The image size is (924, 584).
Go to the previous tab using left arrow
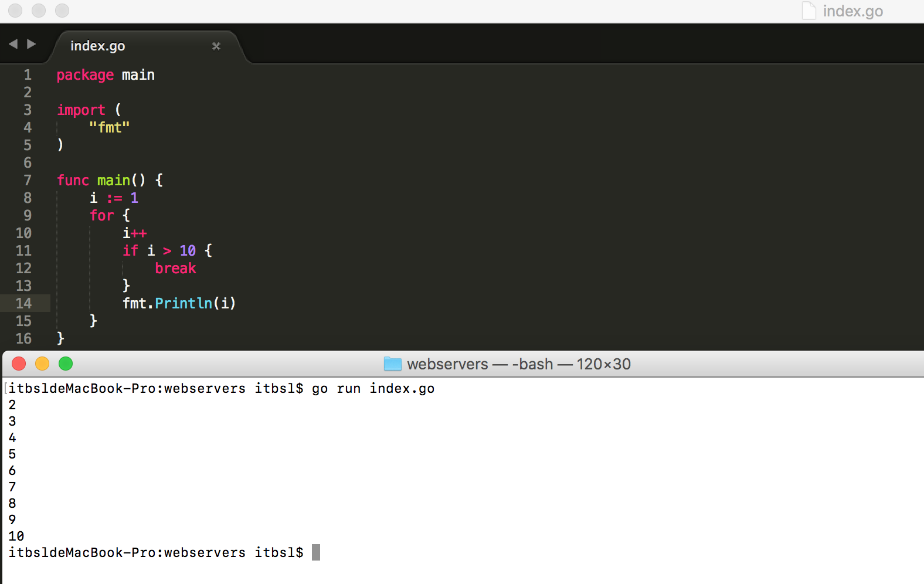click(13, 44)
